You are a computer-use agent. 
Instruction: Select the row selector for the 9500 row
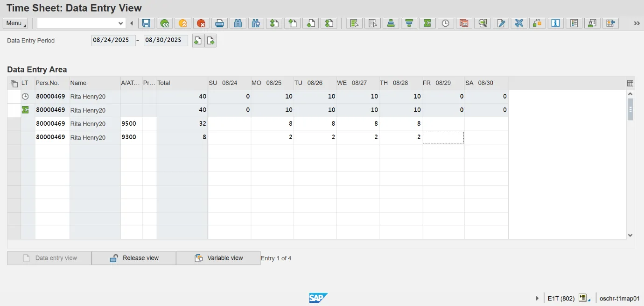click(14, 124)
